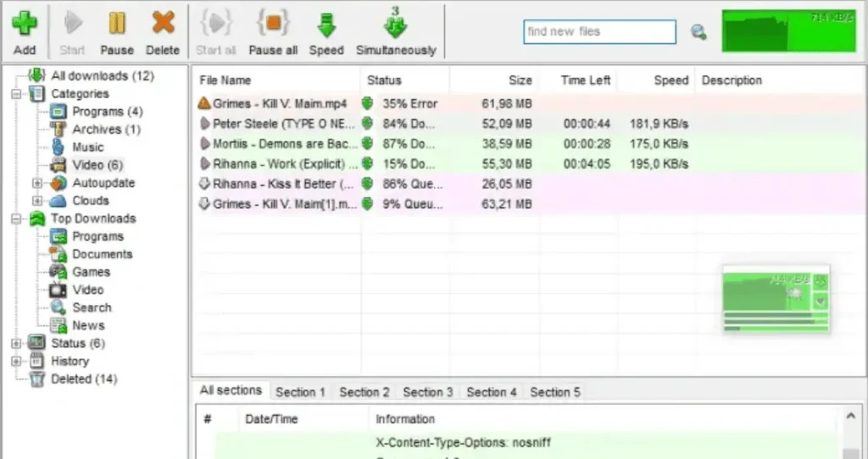Collapse the Categories tree node
This screenshot has height=459, width=868.
coord(16,94)
